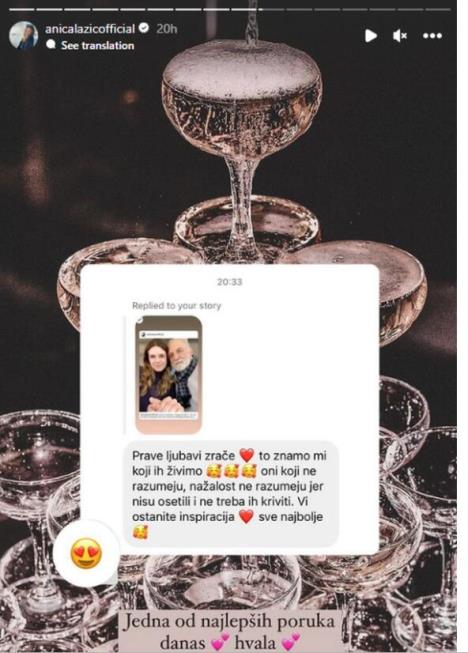Click the 20h story posted time
Screen dimensions: 468x653
(167, 29)
